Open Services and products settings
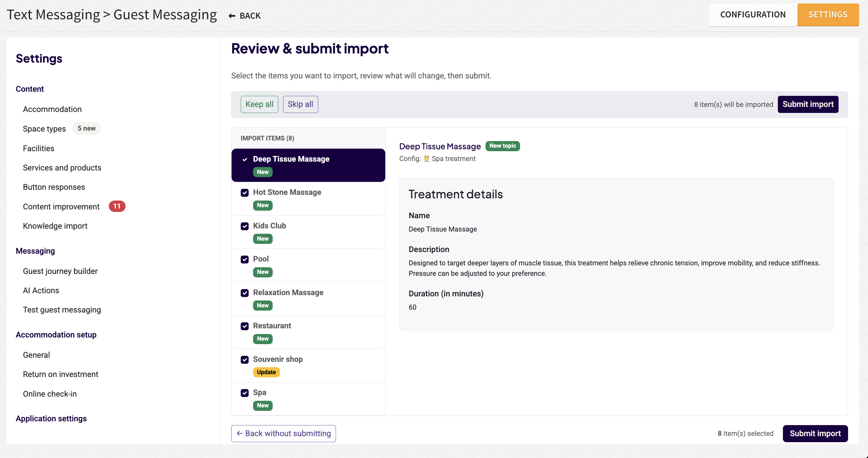The width and height of the screenshot is (868, 458). (x=62, y=168)
